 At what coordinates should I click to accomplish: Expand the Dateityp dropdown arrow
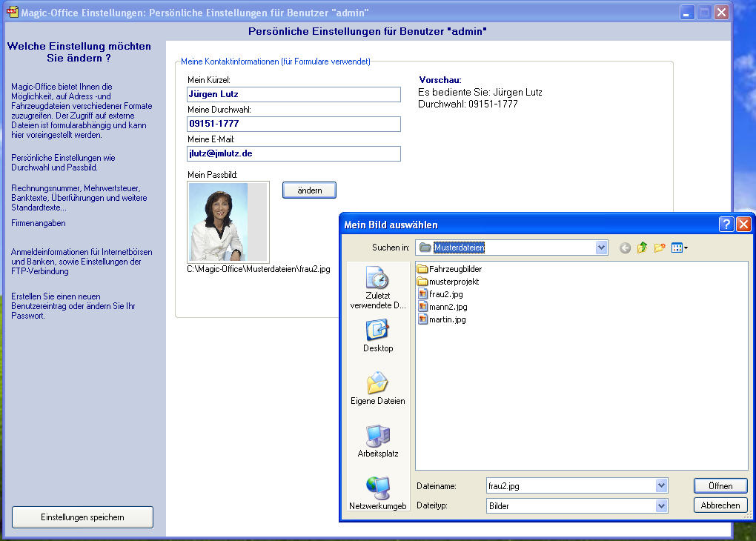click(661, 506)
